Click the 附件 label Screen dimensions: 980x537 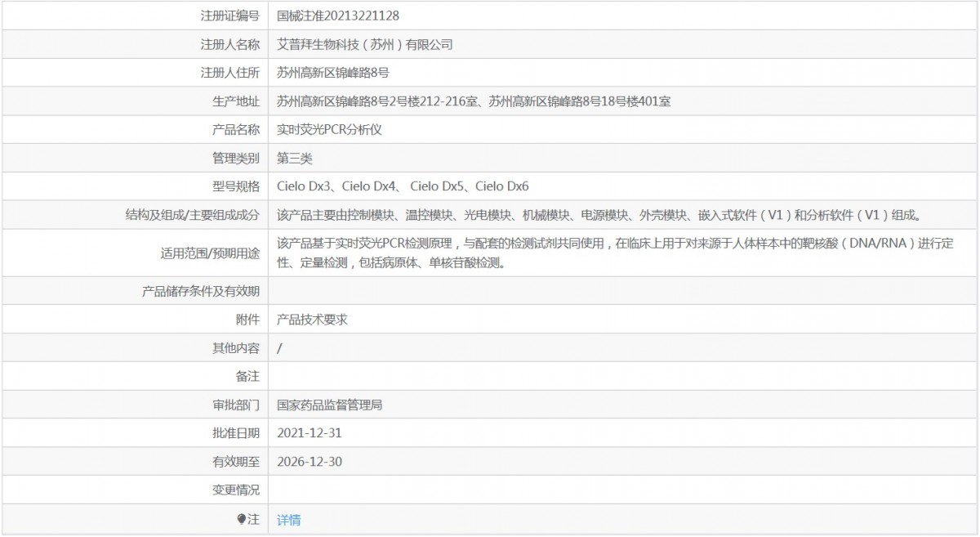(247, 320)
